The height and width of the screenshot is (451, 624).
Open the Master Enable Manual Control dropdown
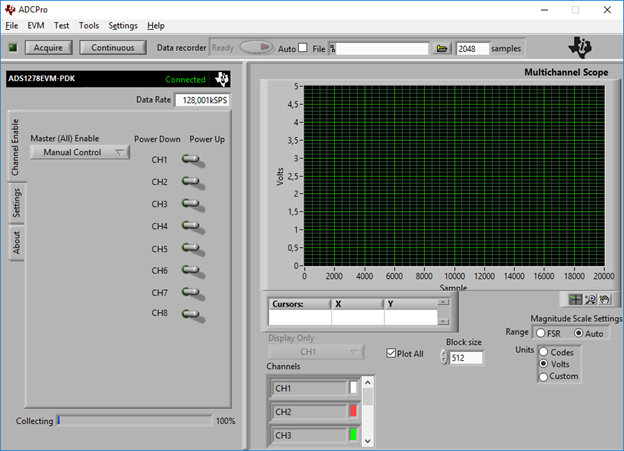(x=80, y=153)
